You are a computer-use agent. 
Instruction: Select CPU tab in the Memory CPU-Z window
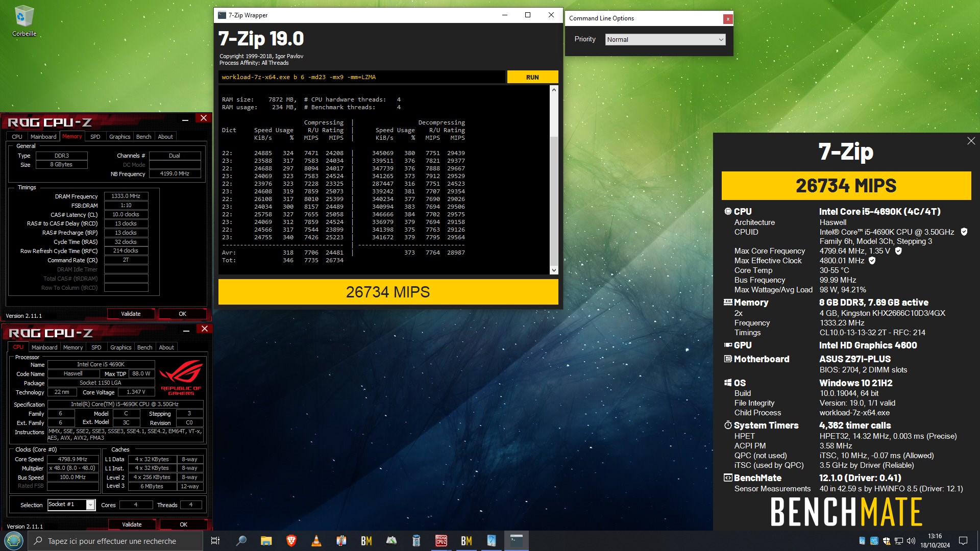click(x=17, y=137)
